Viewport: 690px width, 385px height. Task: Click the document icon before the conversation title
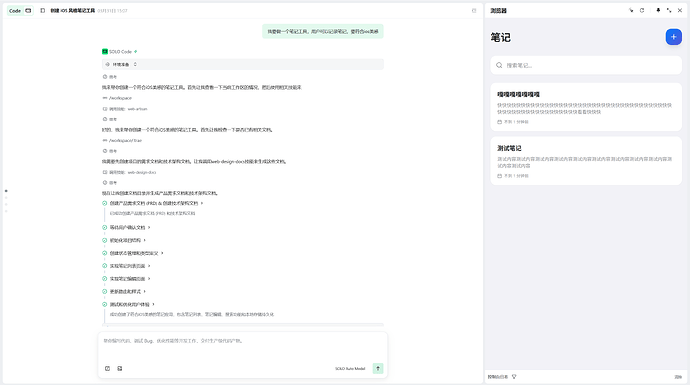point(43,11)
